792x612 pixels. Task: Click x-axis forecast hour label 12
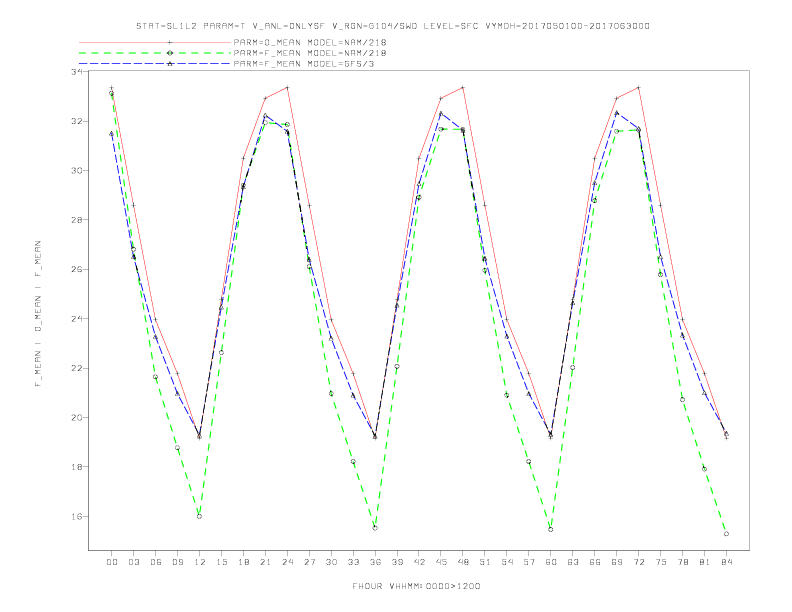pyautogui.click(x=200, y=562)
